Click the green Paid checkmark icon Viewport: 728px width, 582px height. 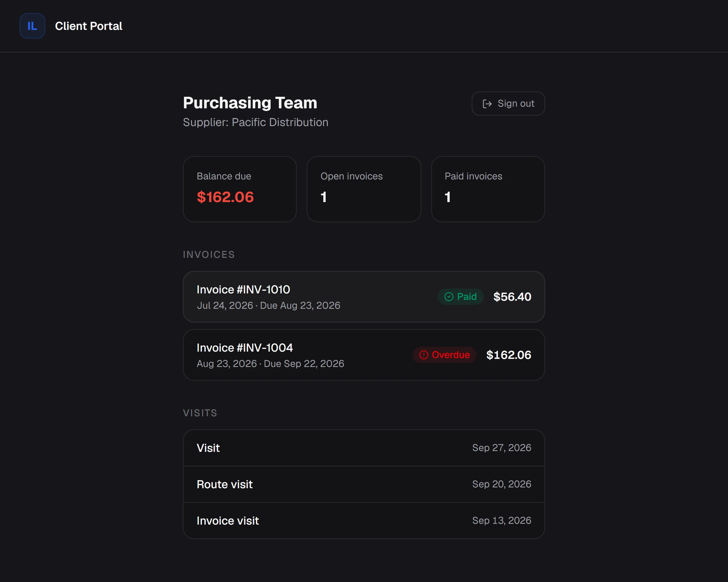[449, 297]
